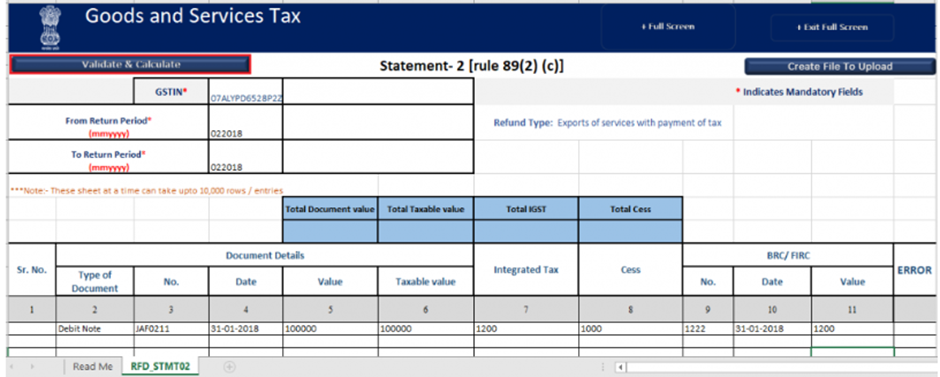
Task: Click Total Cess header cell
Action: click(x=630, y=209)
